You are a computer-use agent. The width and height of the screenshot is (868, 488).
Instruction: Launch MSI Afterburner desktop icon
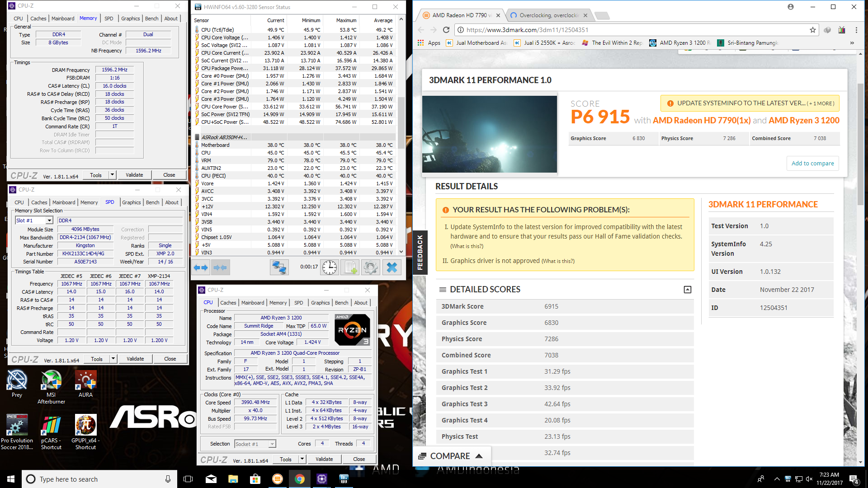coord(51,387)
